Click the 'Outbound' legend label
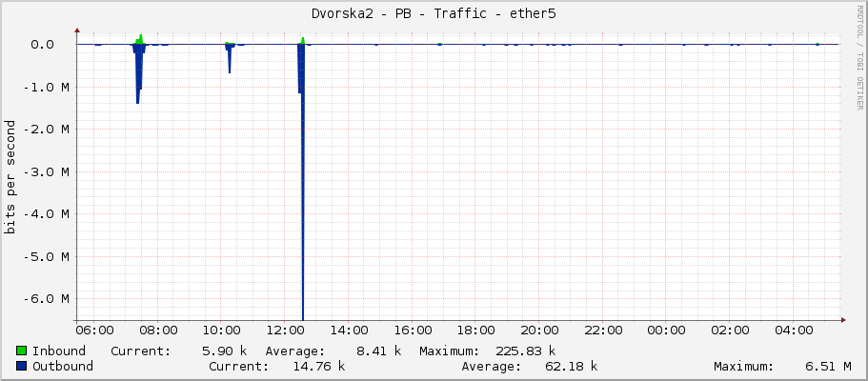 [x=63, y=366]
